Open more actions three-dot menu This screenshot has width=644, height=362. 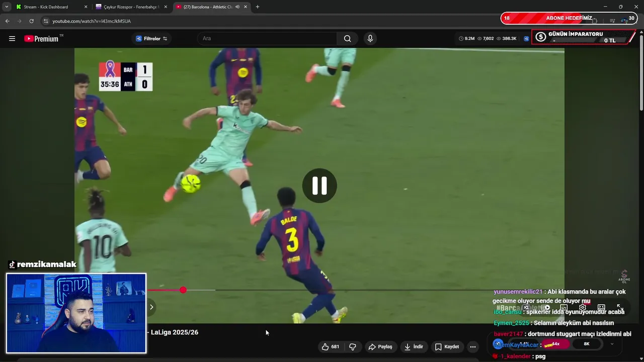(472, 346)
